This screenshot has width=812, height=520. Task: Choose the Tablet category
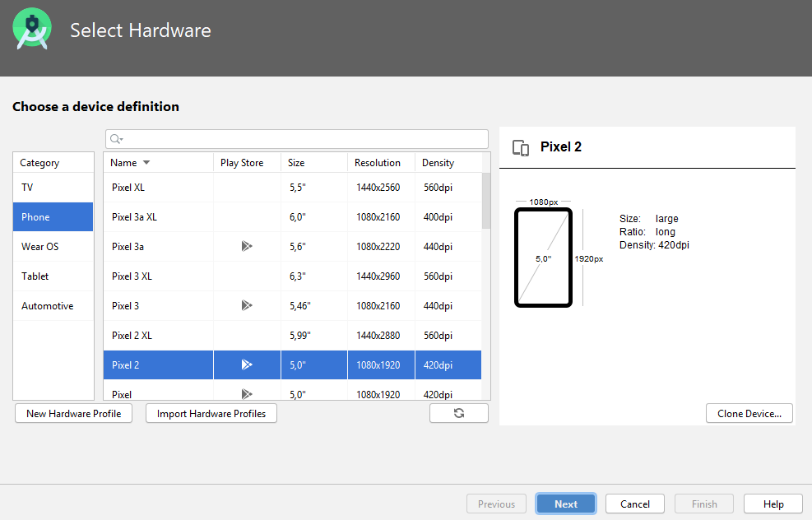coord(53,276)
